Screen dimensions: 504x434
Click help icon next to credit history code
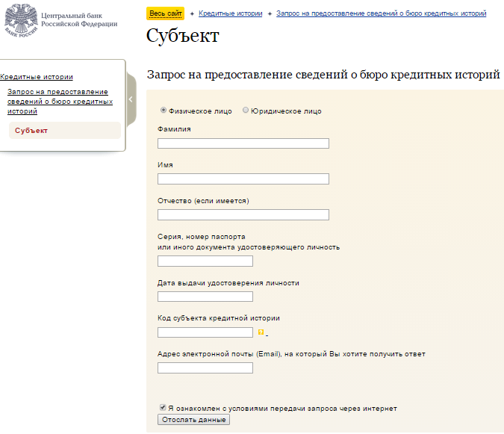coord(261,332)
